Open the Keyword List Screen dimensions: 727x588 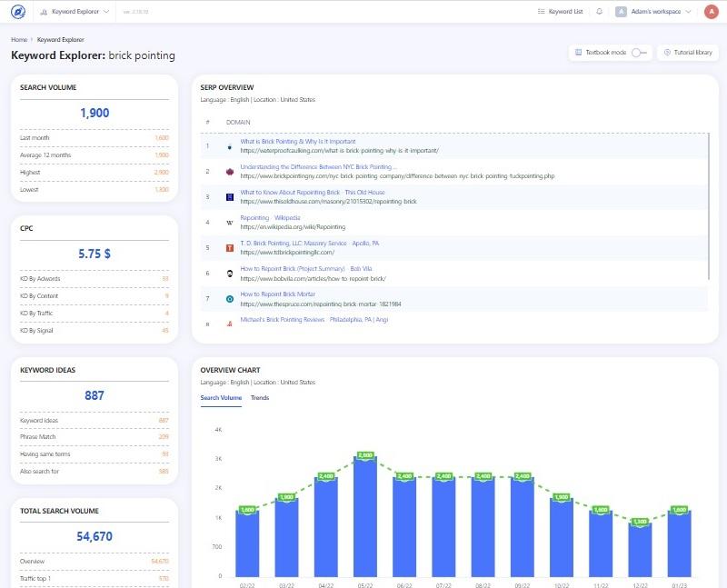click(x=561, y=12)
